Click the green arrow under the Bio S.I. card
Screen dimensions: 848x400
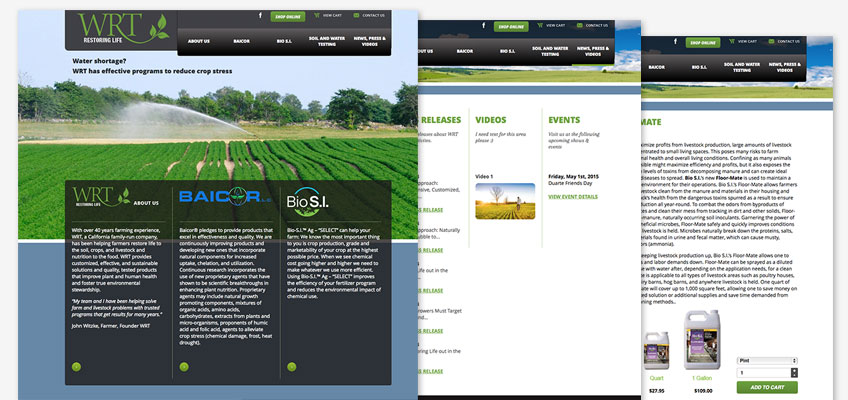point(292,367)
